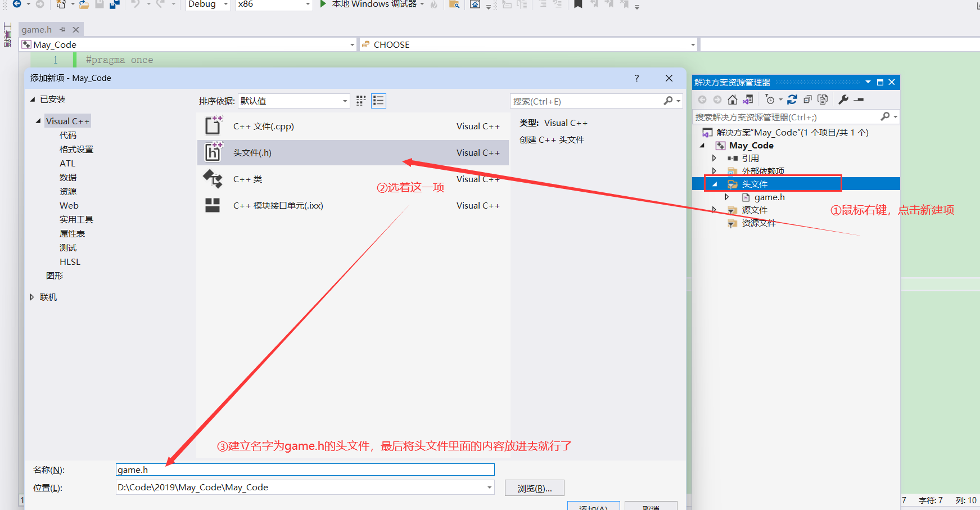This screenshot has width=980, height=510.
Task: Click Solution Explorer home icon
Action: [x=732, y=100]
